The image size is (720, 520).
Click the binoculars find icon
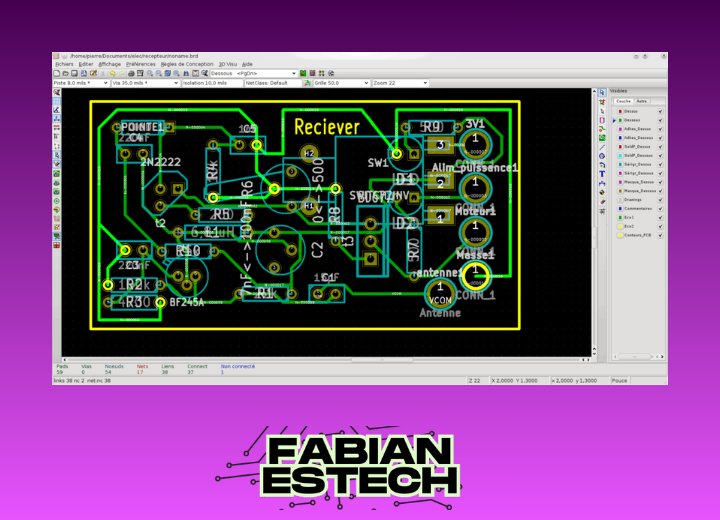186,73
